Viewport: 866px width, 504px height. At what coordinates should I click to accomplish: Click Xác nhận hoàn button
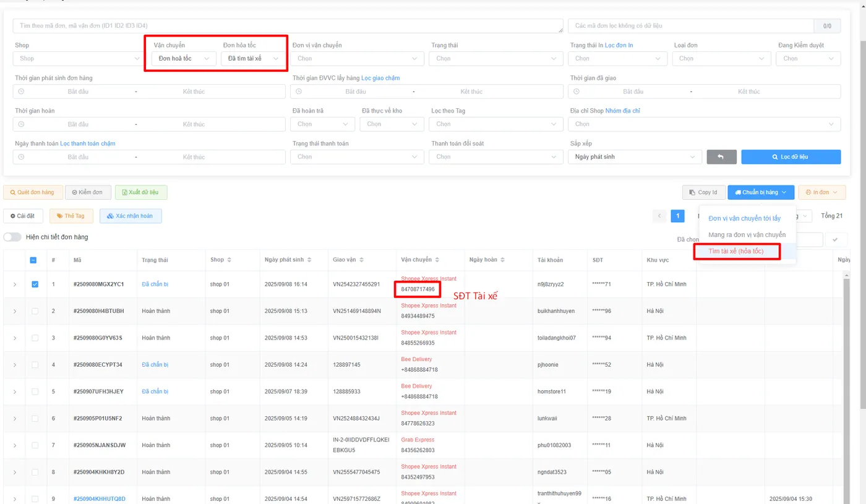(131, 216)
